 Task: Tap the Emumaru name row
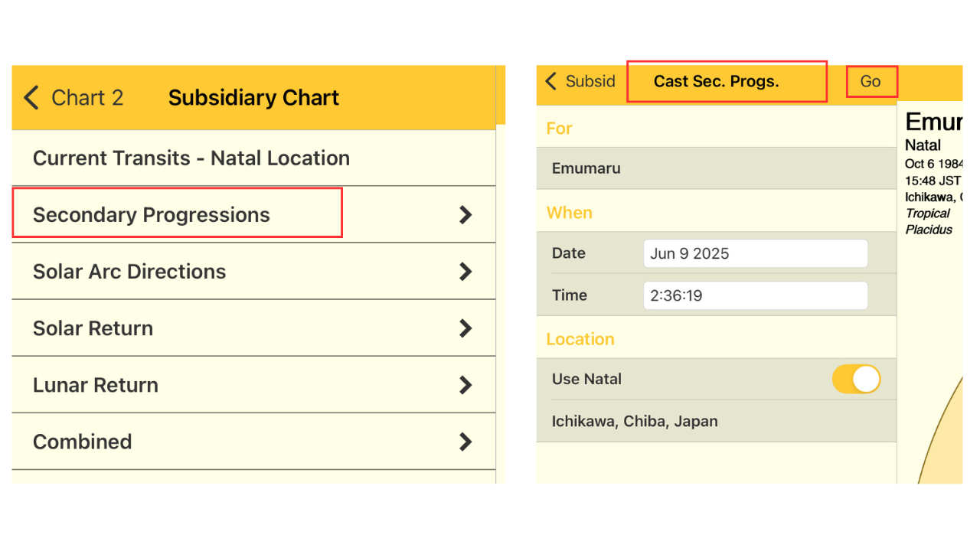tap(586, 168)
